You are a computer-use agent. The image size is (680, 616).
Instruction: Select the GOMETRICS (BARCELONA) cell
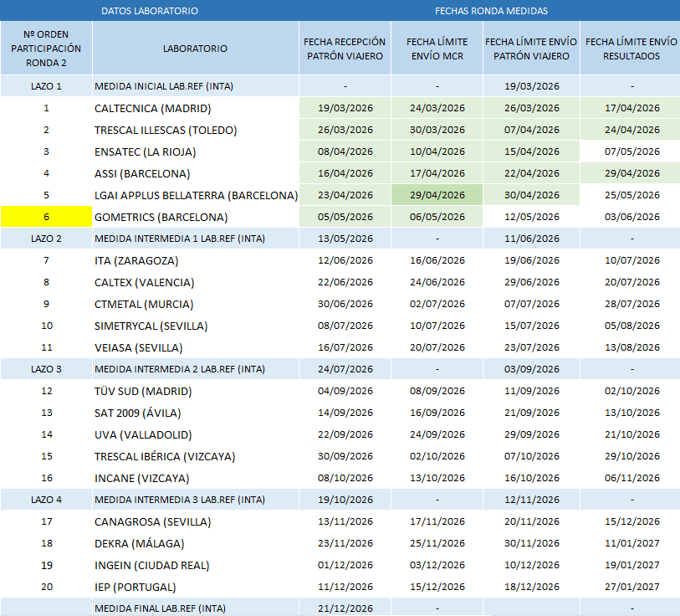coord(195,217)
